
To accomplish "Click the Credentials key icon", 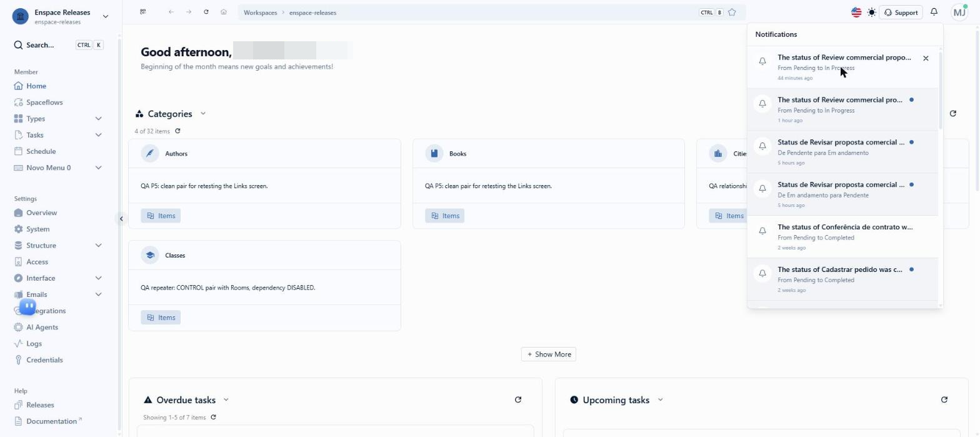I will [18, 360].
